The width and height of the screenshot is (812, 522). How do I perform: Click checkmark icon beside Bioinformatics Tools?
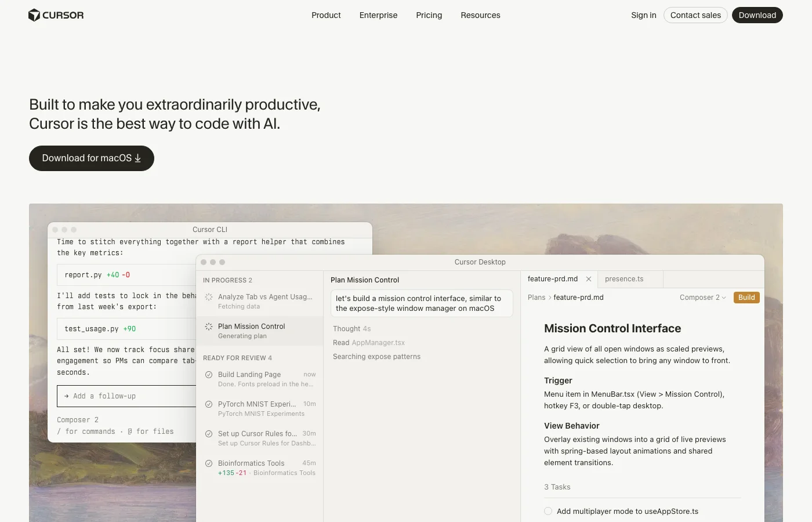[209, 463]
